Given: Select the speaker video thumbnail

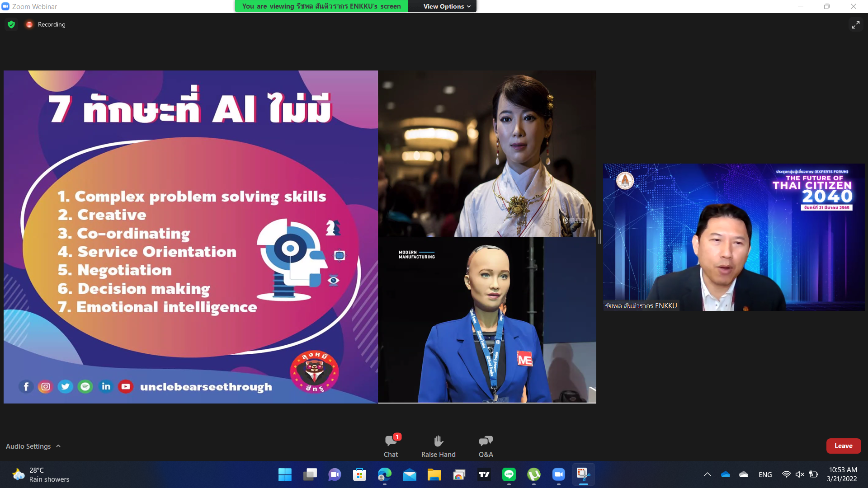Looking at the screenshot, I should (733, 237).
